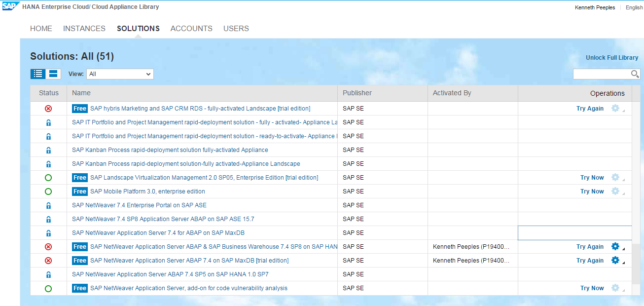The height and width of the screenshot is (306, 644).
Task: Open add-on for code vulnerability analysis link
Action: coord(189,288)
